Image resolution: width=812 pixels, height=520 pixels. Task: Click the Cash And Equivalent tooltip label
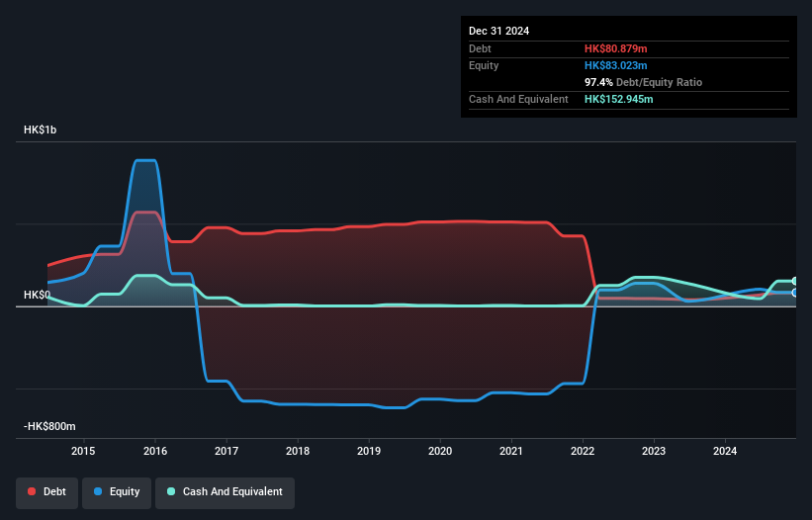click(518, 99)
